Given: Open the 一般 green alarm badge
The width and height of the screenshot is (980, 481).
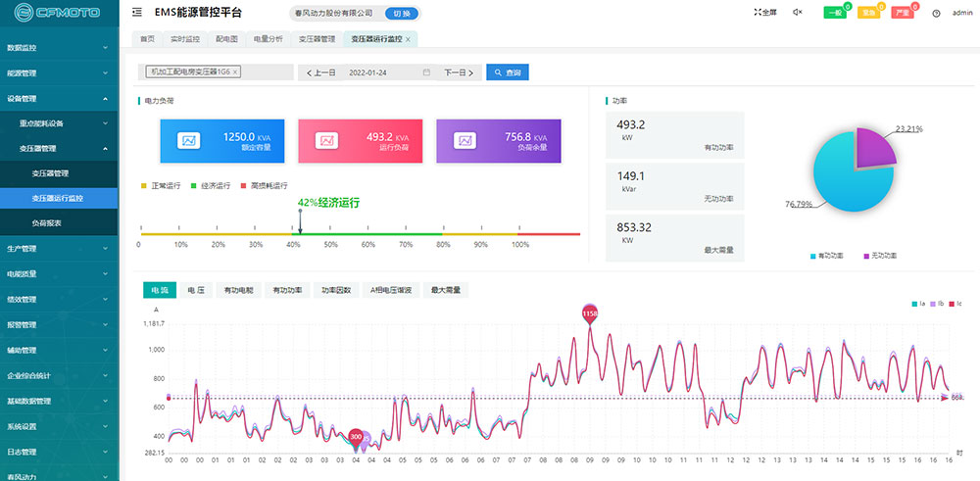Looking at the screenshot, I should [835, 13].
